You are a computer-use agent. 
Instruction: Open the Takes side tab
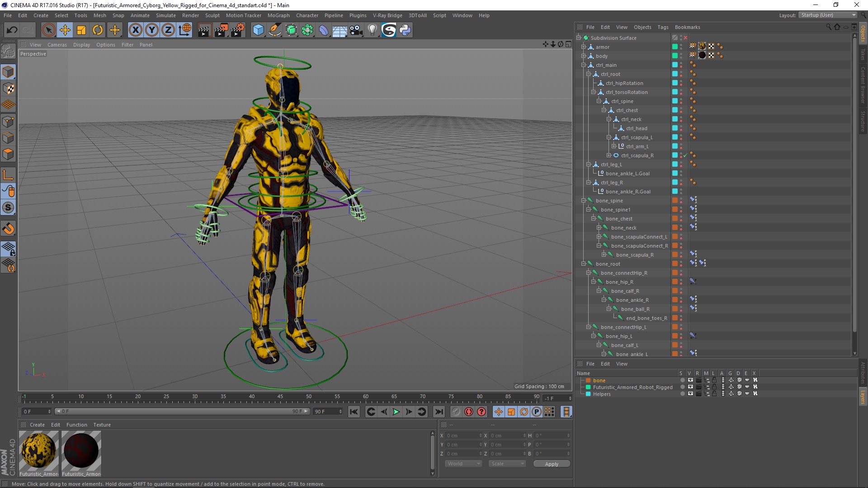(x=863, y=55)
